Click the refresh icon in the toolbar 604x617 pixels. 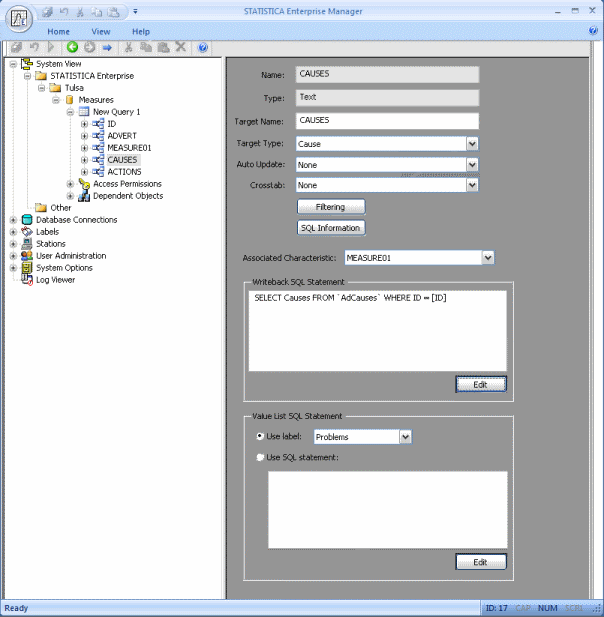pos(90,47)
